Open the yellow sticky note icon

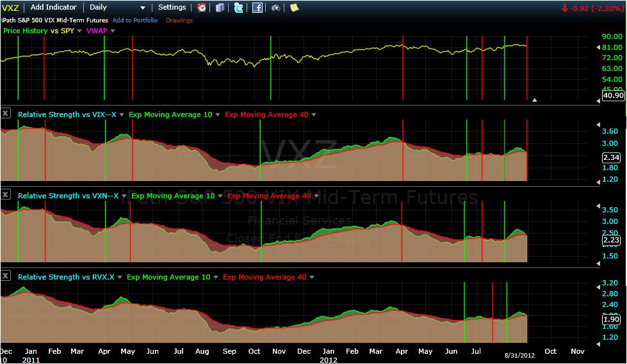tap(295, 8)
